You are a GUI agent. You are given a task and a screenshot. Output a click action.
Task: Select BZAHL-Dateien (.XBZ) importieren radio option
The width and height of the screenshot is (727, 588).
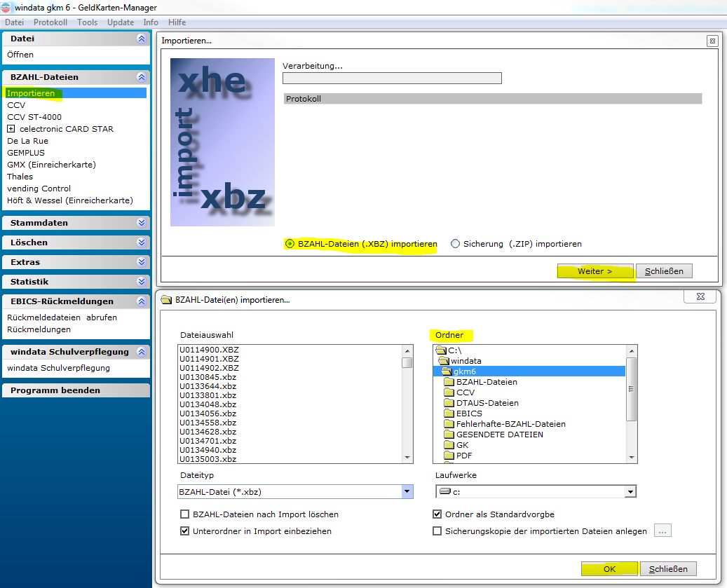point(290,244)
